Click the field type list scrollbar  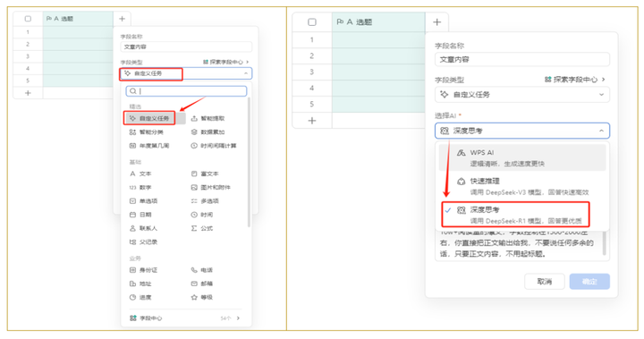click(x=249, y=162)
